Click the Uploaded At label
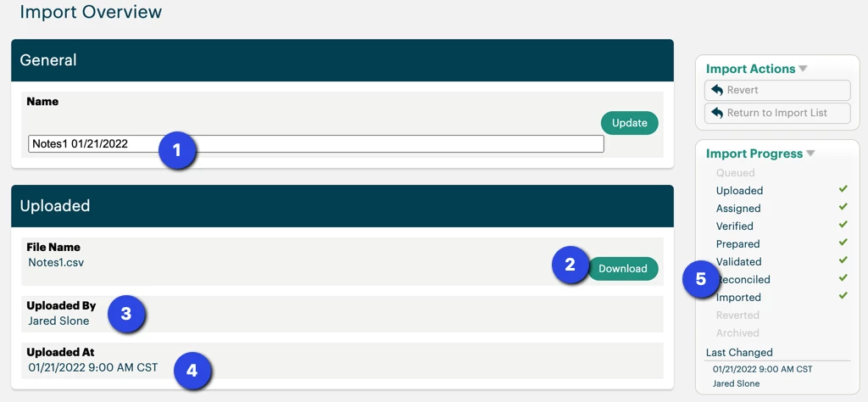This screenshot has width=868, height=402. [x=60, y=352]
